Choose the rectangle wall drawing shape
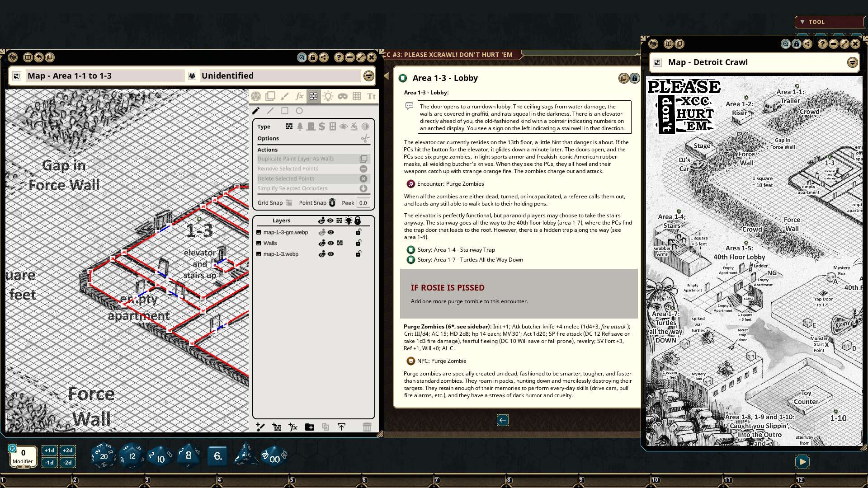This screenshot has height=488, width=868. (285, 111)
